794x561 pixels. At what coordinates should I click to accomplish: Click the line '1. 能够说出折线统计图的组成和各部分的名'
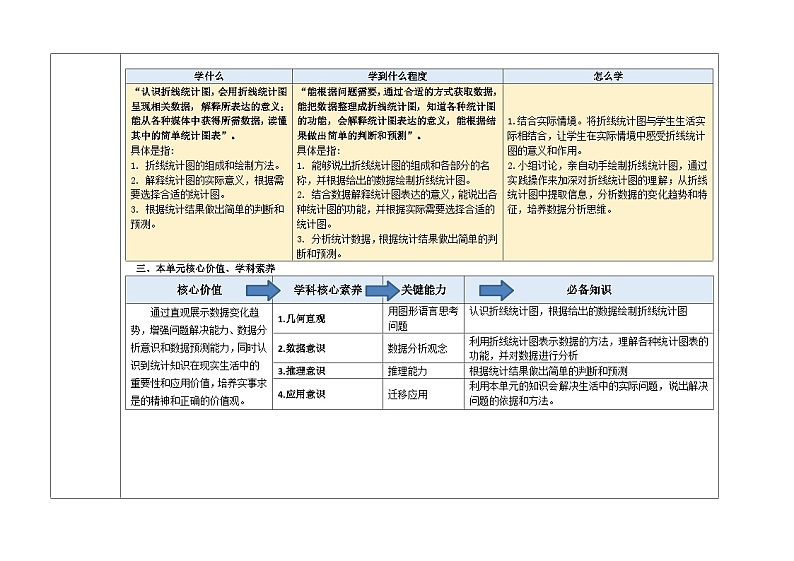(x=393, y=166)
